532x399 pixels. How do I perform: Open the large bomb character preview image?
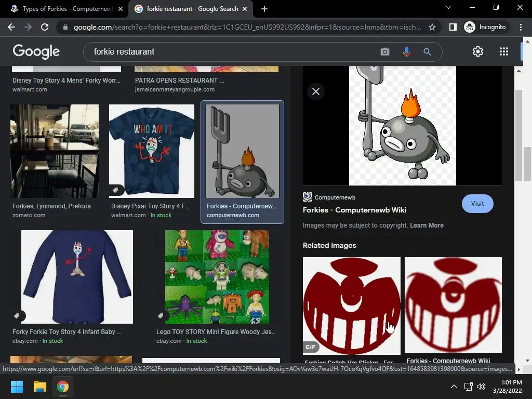tap(403, 126)
